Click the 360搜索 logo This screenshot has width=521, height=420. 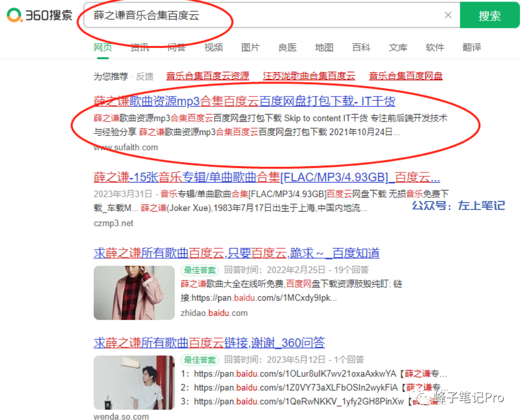click(40, 15)
